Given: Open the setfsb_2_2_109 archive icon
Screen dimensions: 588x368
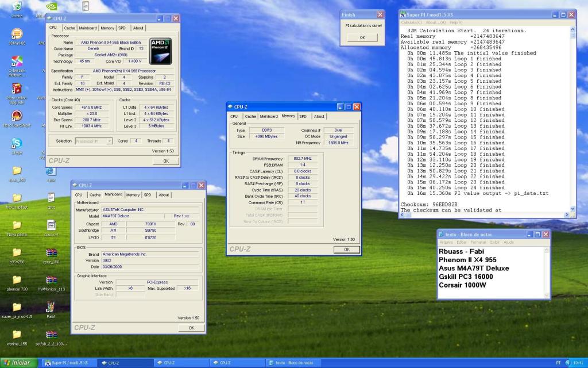Looking at the screenshot, I should (x=51, y=335).
